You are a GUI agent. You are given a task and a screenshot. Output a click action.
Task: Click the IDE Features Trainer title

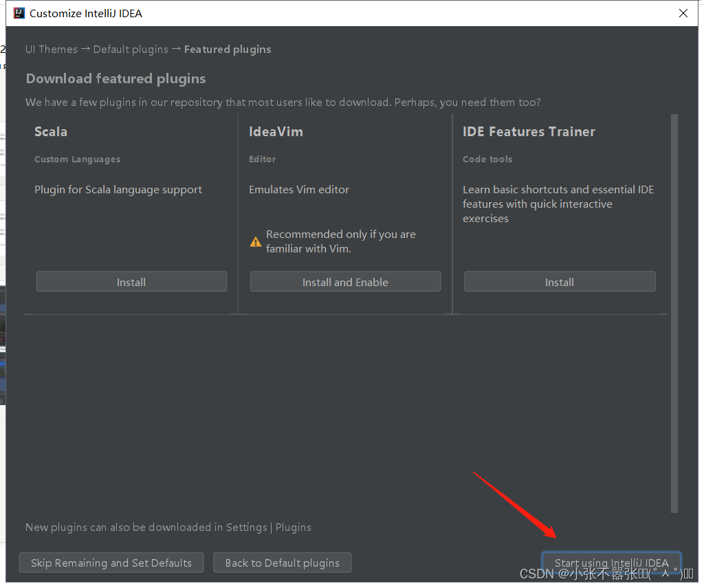529,131
